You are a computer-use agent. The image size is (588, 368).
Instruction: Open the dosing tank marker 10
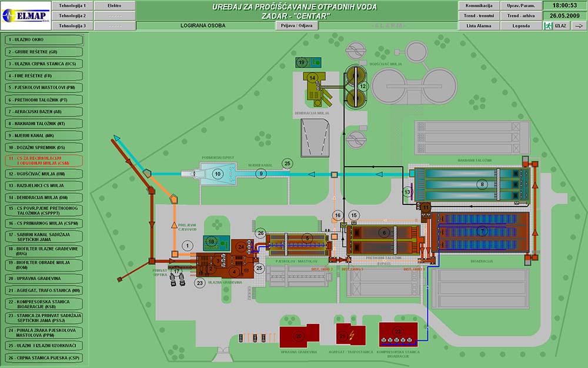[x=217, y=174]
